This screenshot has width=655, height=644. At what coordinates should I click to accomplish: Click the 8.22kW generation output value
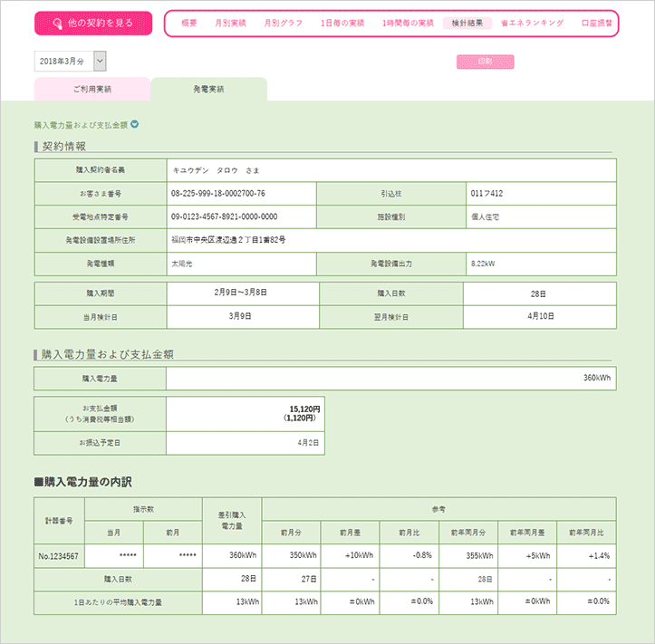click(483, 264)
